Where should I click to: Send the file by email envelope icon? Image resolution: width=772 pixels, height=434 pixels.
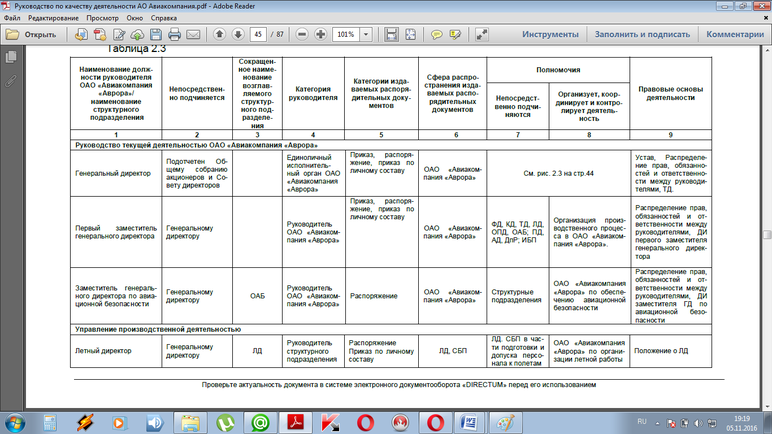[x=193, y=34]
